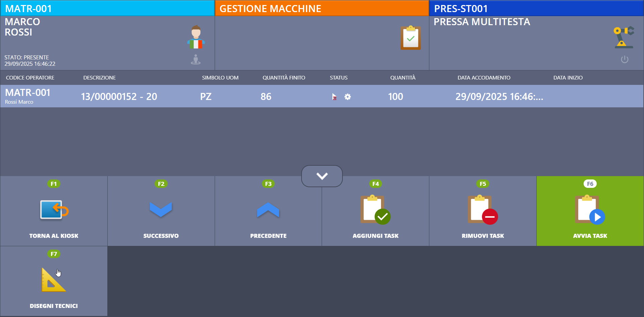Select the Gestione Macchine header tab
The height and width of the screenshot is (317, 644).
[x=322, y=8]
